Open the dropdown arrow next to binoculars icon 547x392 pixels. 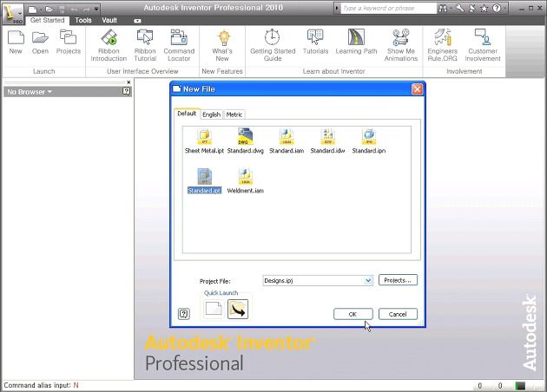(x=451, y=9)
